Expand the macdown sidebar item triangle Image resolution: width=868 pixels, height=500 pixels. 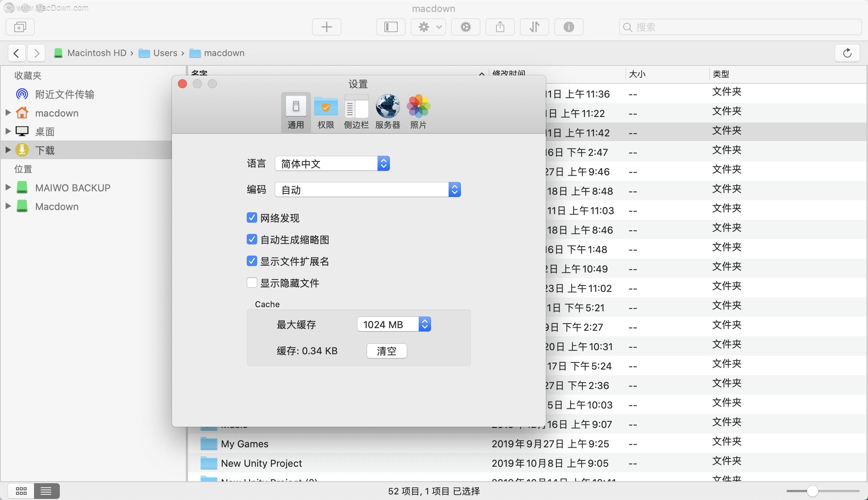click(x=8, y=112)
